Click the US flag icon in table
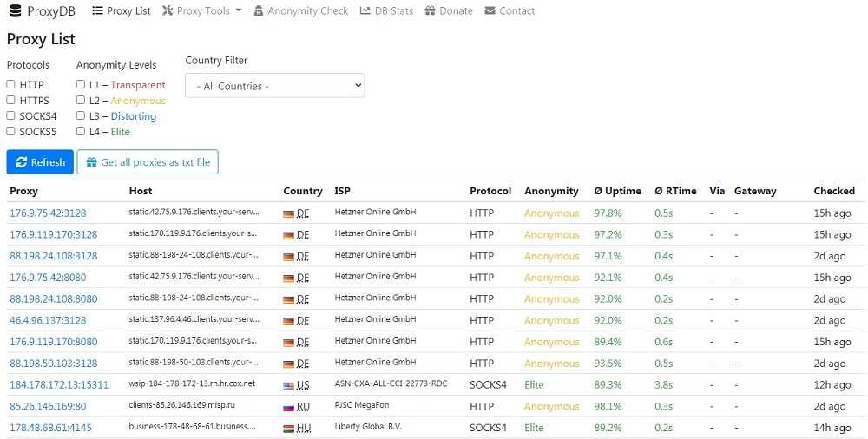The image size is (868, 439). (289, 385)
